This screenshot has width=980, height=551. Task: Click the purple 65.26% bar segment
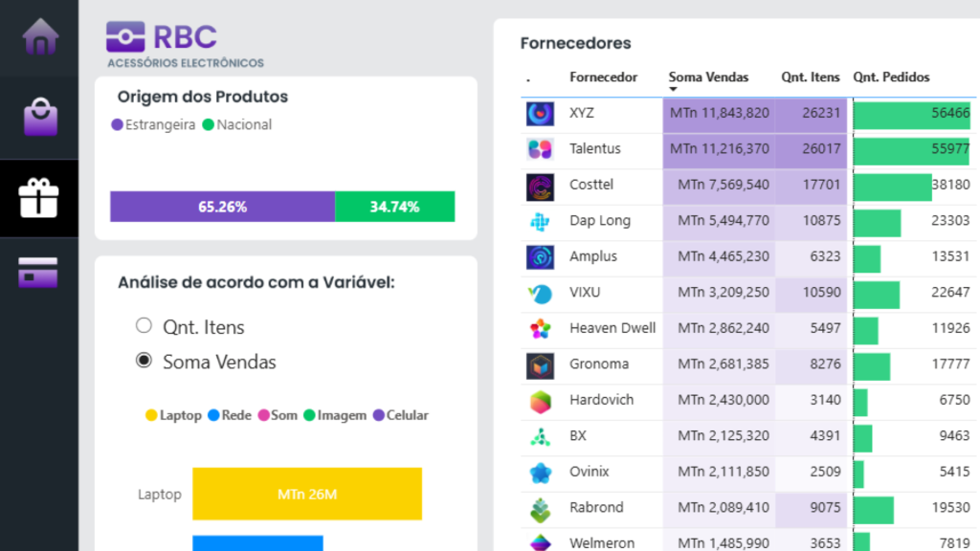222,207
